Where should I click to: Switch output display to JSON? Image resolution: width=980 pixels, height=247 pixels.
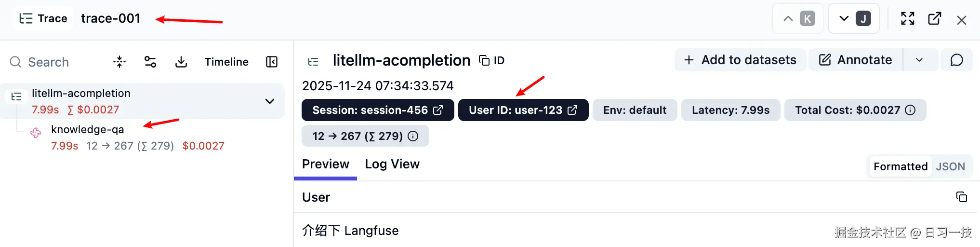[x=950, y=166]
